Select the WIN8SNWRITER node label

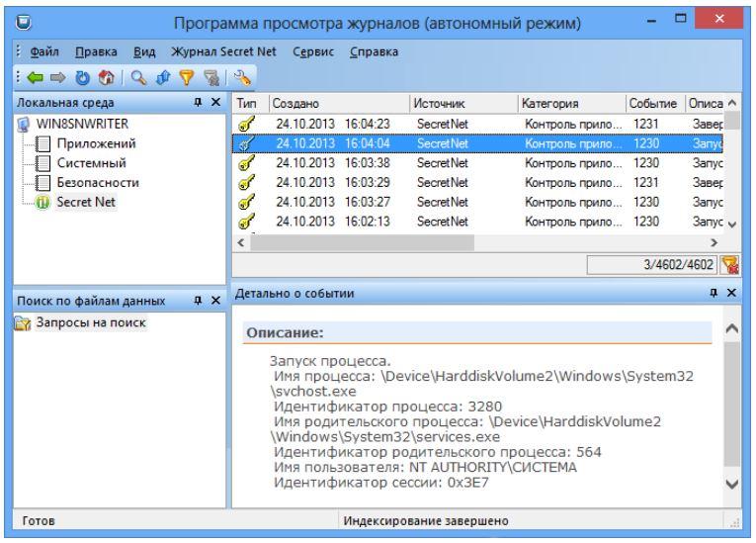pos(82,124)
